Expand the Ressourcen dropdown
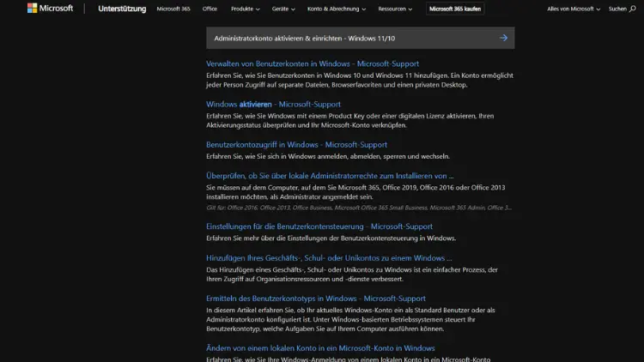Image resolution: width=644 pixels, height=362 pixels. point(395,9)
